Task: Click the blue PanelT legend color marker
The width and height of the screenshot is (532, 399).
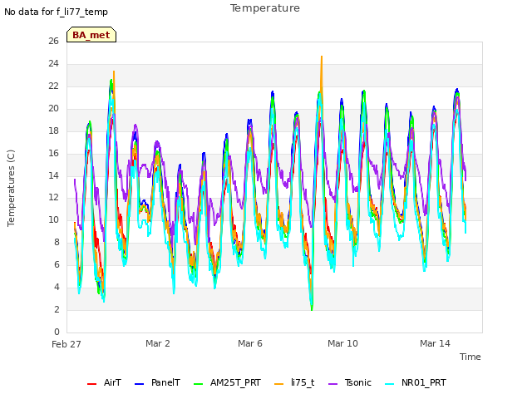Action: point(139,384)
